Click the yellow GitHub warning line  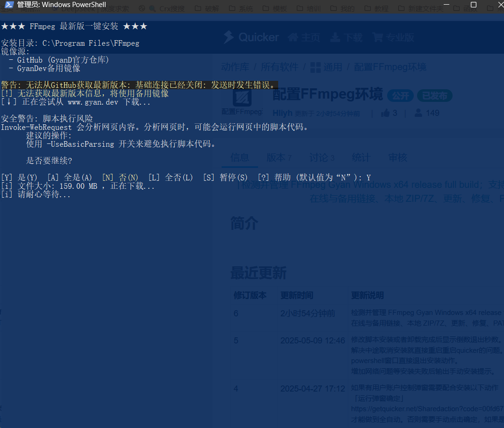(x=139, y=85)
